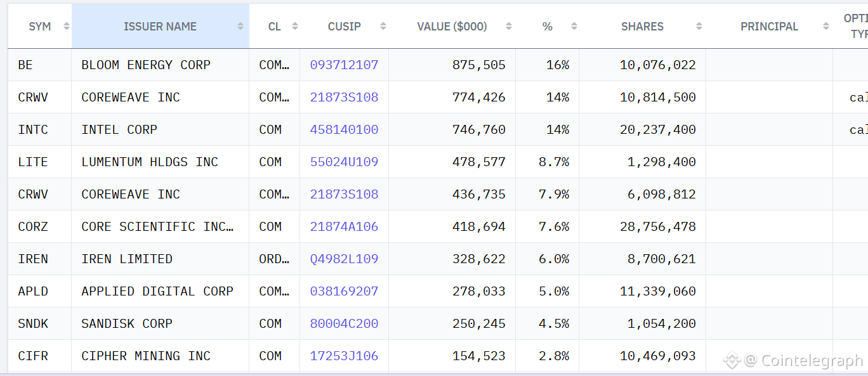
Task: Click the PRINCIPAL header label
Action: [769, 27]
